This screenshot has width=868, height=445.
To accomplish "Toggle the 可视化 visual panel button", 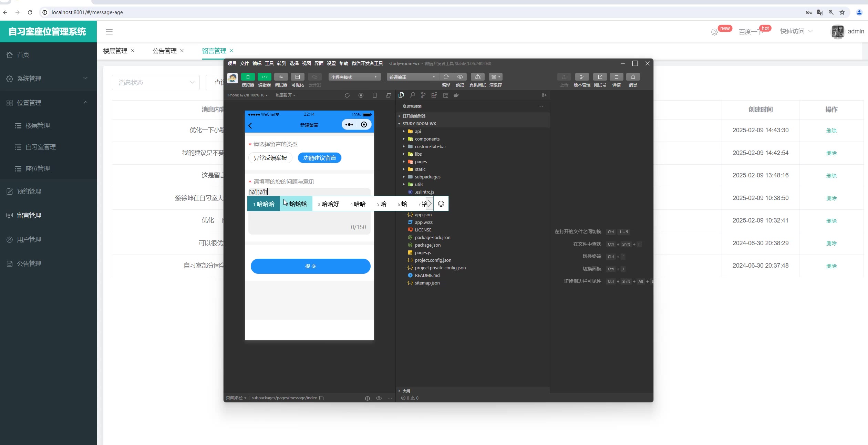I will click(x=297, y=77).
